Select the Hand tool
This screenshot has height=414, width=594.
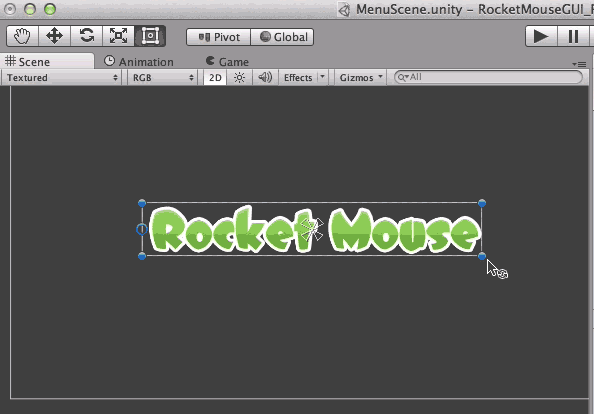pos(22,36)
